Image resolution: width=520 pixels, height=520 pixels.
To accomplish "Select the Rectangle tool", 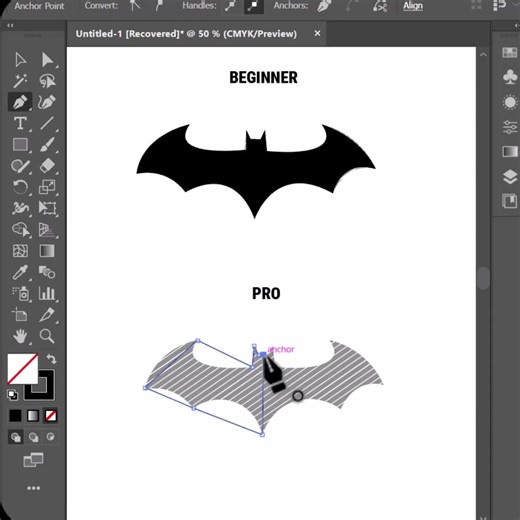I will point(20,144).
